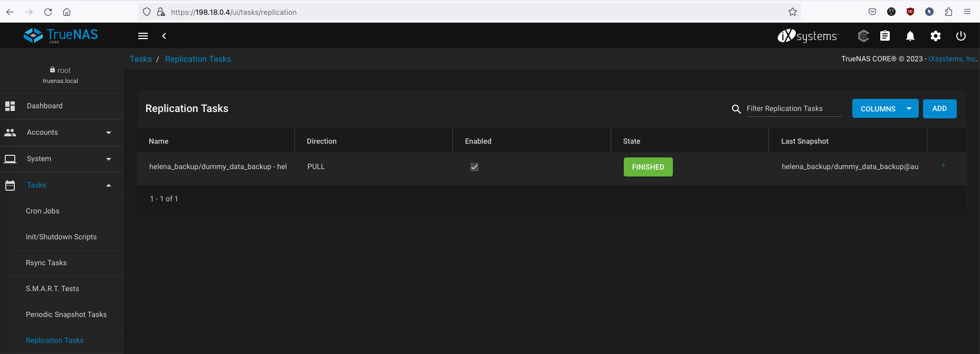
Task: Click the Filter Replication Tasks field
Action: click(x=793, y=109)
